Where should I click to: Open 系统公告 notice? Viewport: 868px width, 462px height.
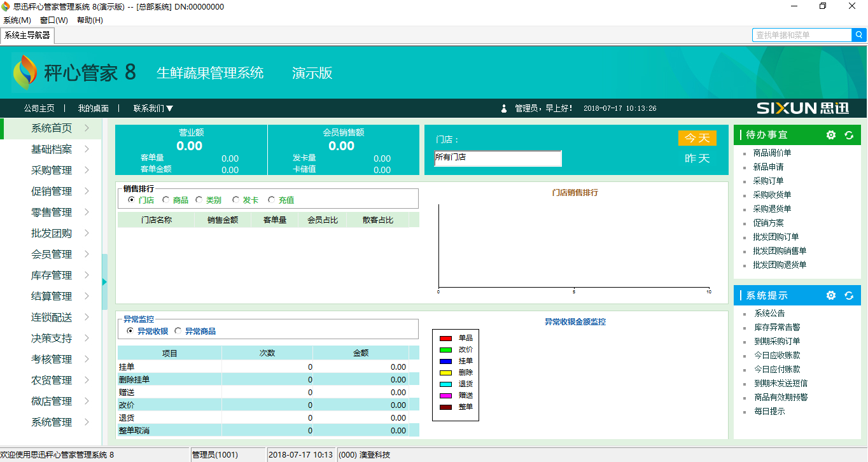pyautogui.click(x=769, y=314)
